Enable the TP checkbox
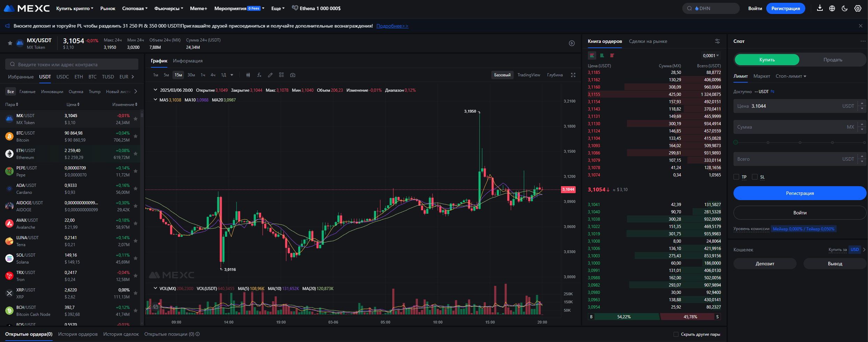868x342 pixels. coord(736,177)
